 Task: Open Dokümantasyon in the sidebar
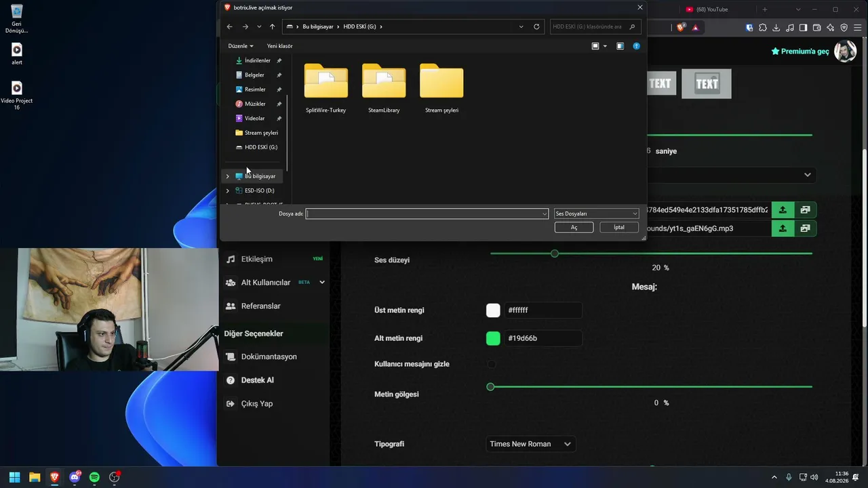point(269,357)
